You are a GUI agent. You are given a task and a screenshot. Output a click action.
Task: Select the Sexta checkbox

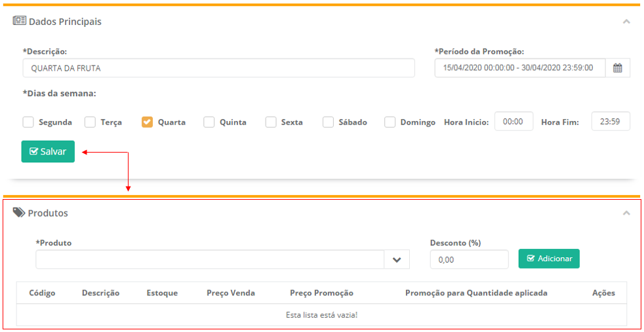click(x=271, y=122)
